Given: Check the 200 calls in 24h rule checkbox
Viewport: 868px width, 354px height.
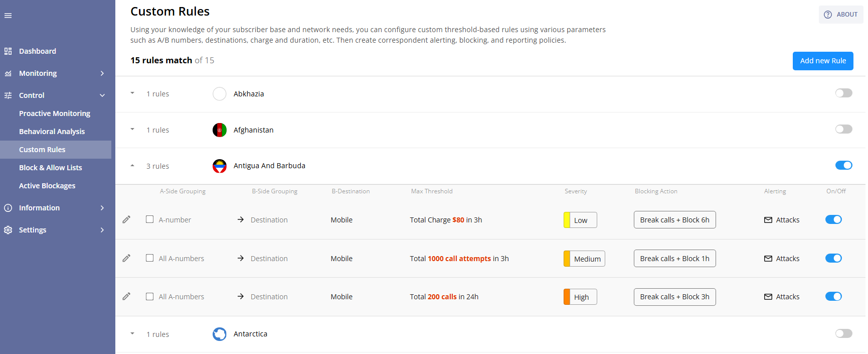Looking at the screenshot, I should [149, 296].
